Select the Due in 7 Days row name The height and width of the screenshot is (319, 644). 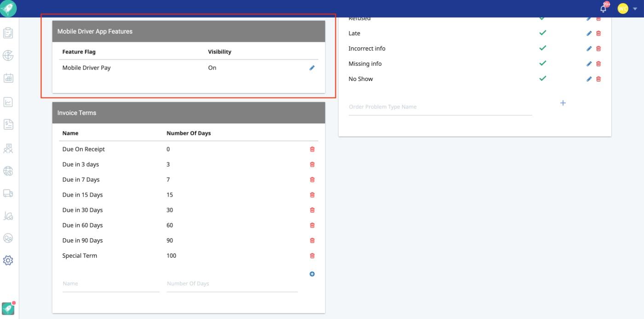81,180
